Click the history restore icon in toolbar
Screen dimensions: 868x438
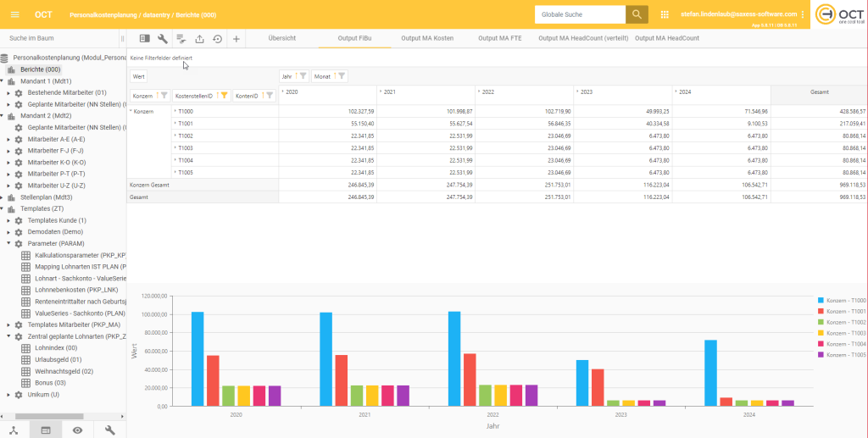click(x=218, y=38)
